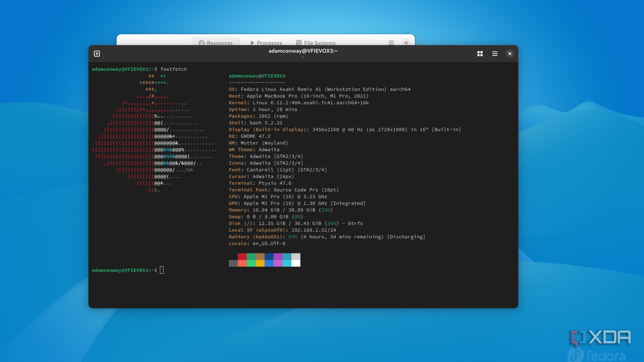644x362 pixels.
Task: Click the play icon on the Processes tab
Action: coord(252,43)
